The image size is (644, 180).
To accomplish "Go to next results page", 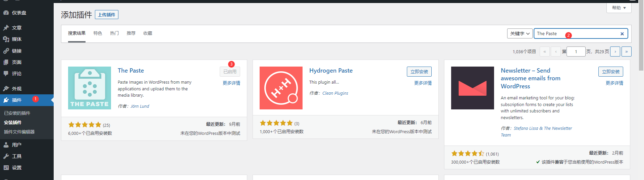I will coord(615,52).
